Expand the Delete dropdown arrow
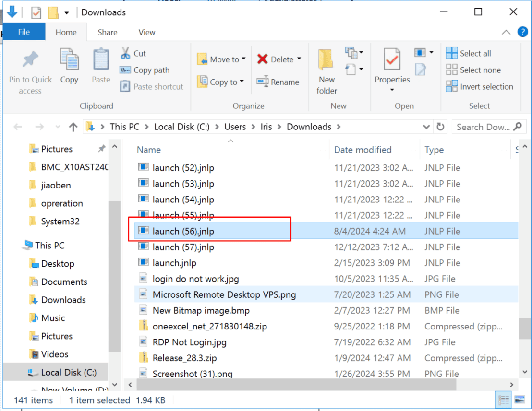This screenshot has width=532, height=411. pyautogui.click(x=299, y=59)
